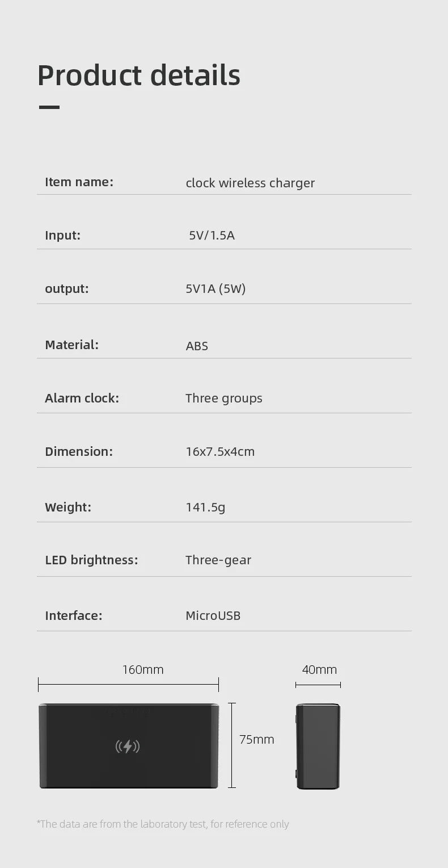The image size is (448, 868).
Task: Click the 141.5g weight value
Action: pyautogui.click(x=205, y=507)
